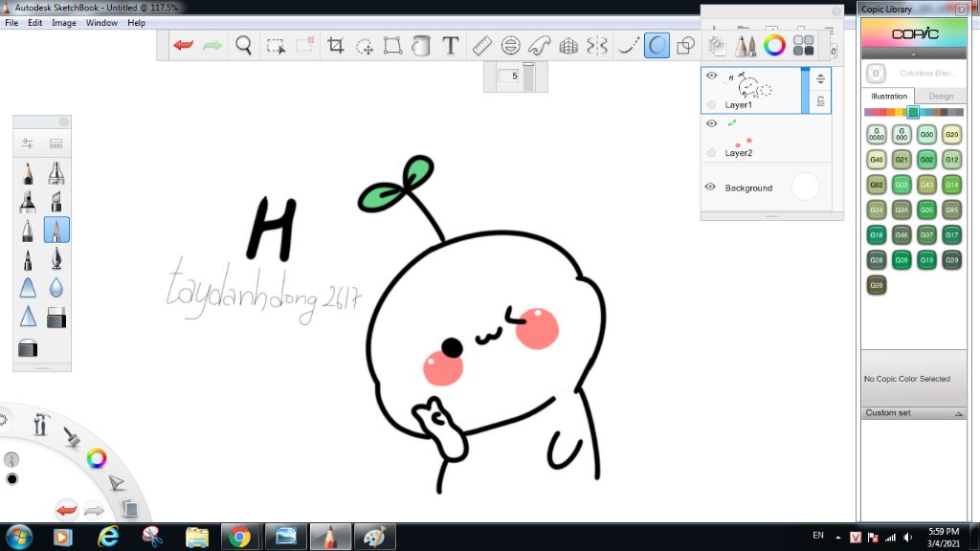Click the black current color dot
This screenshot has width=980, height=551.
pyautogui.click(x=11, y=479)
